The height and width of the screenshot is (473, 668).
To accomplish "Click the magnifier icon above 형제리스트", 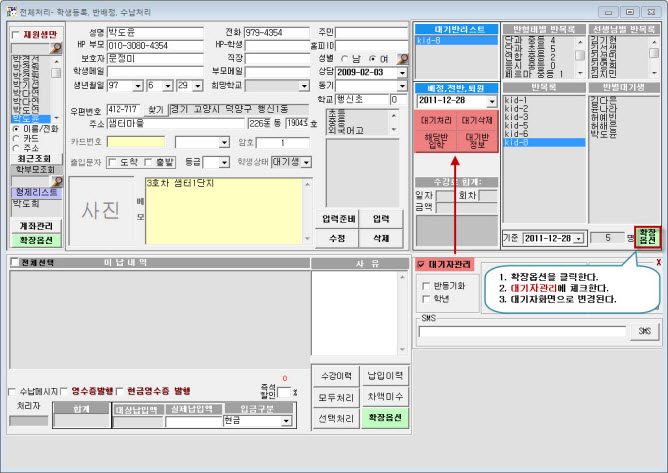I will (x=57, y=182).
